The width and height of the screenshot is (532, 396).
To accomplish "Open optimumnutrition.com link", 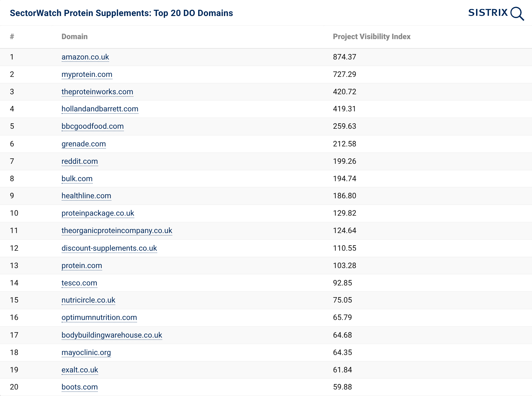I will click(99, 318).
